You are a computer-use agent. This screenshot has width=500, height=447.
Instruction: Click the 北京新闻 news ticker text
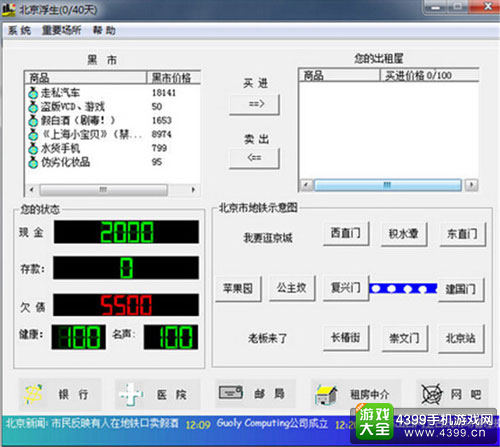click(x=92, y=424)
